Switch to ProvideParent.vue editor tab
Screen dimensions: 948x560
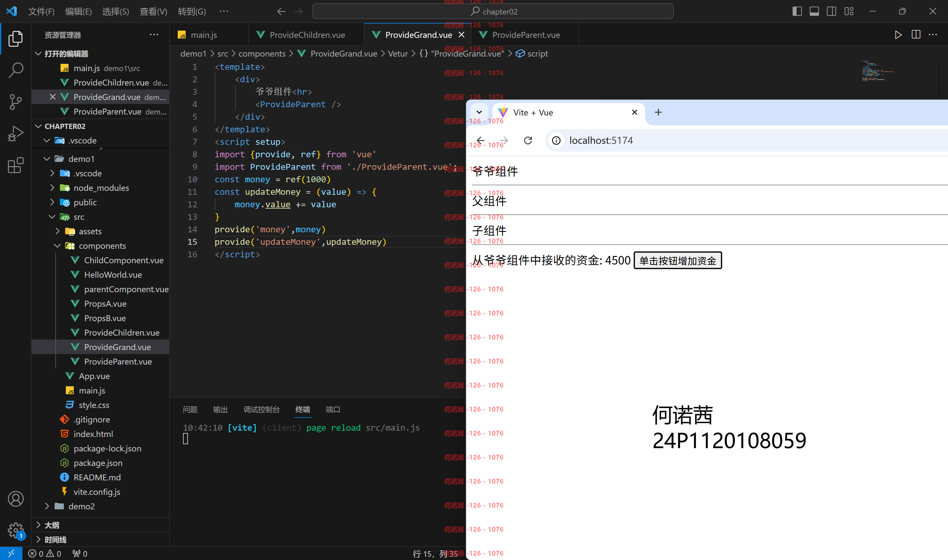point(525,35)
